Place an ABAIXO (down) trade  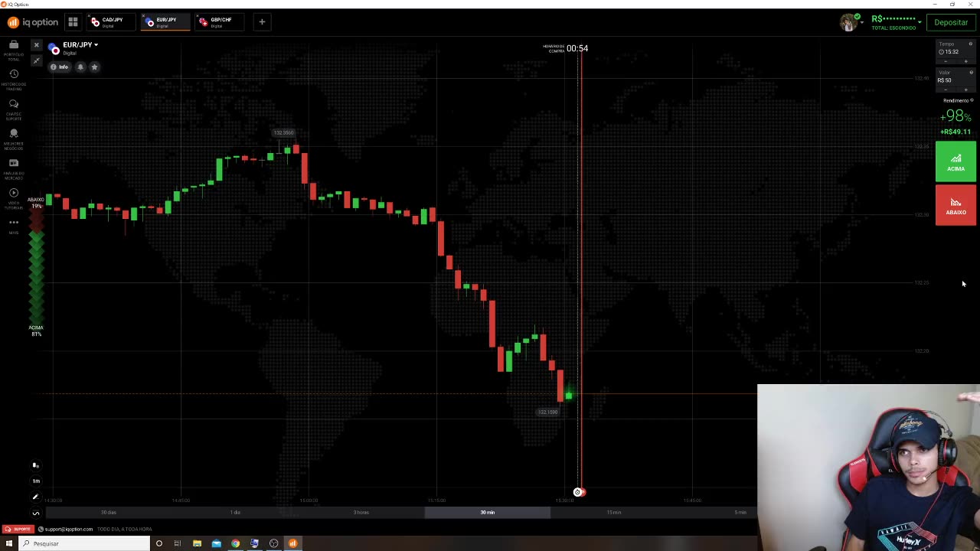point(955,206)
